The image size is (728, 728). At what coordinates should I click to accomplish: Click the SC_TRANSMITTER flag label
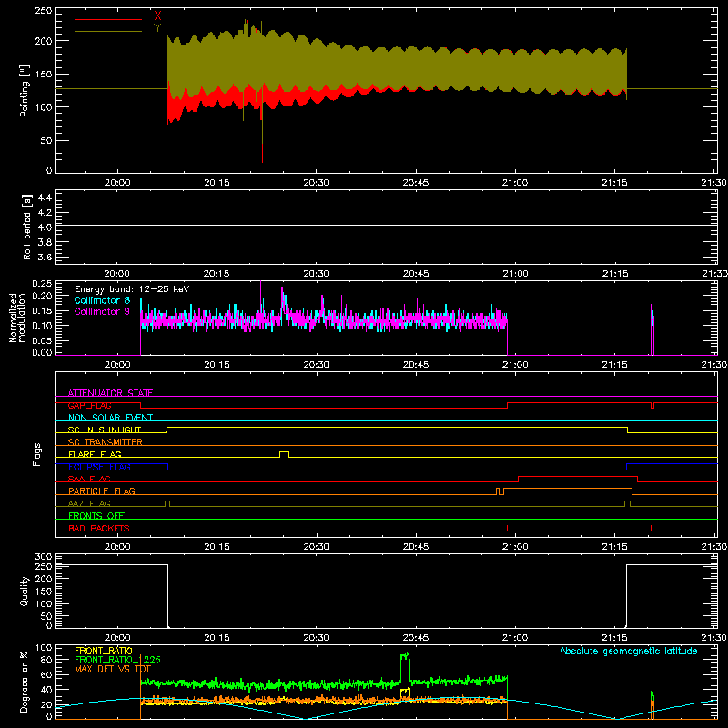pyautogui.click(x=105, y=442)
